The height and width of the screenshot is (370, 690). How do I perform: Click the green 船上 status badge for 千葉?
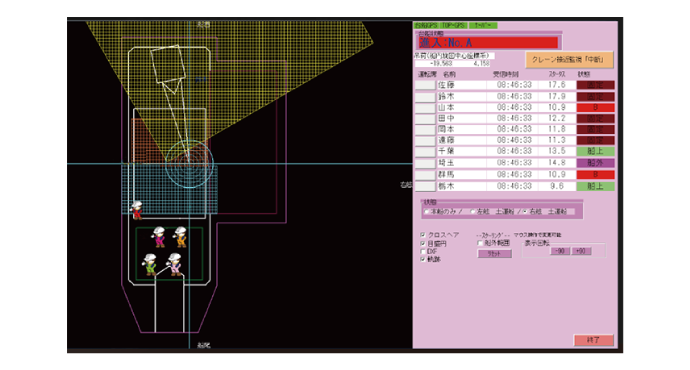pos(595,151)
